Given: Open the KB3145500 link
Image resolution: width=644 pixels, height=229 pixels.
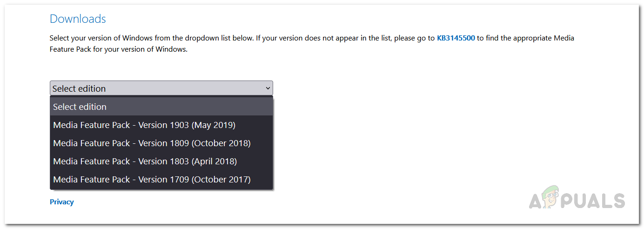Looking at the screenshot, I should [x=456, y=38].
